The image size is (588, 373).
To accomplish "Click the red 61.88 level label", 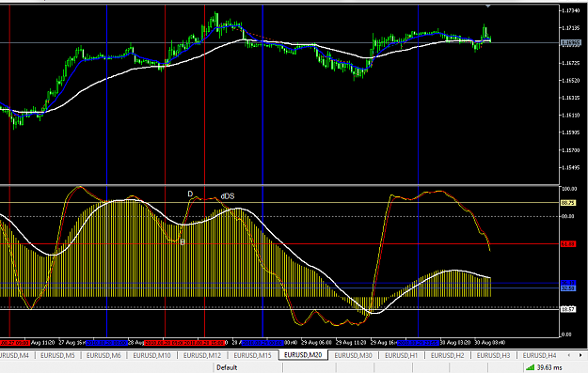I will point(567,243).
